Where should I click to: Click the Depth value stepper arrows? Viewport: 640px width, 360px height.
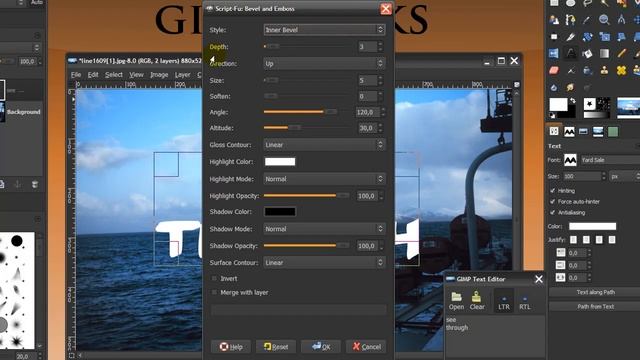[x=380, y=47]
